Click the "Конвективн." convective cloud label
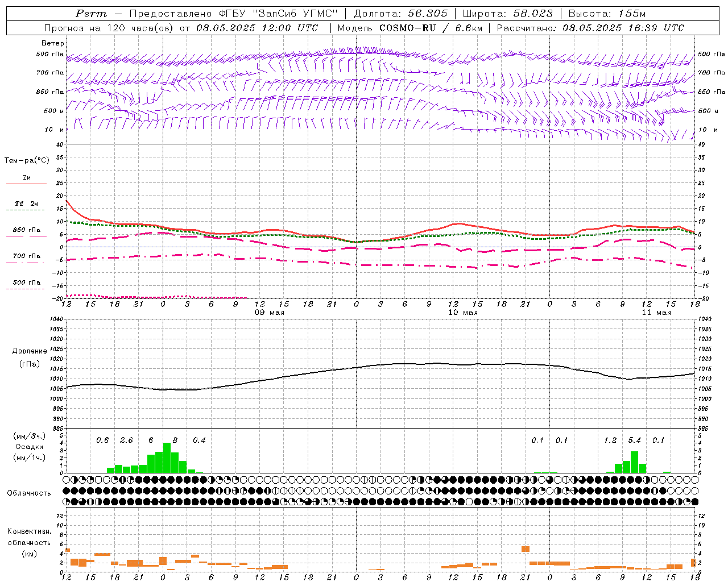The image size is (728, 582). pyautogui.click(x=30, y=531)
